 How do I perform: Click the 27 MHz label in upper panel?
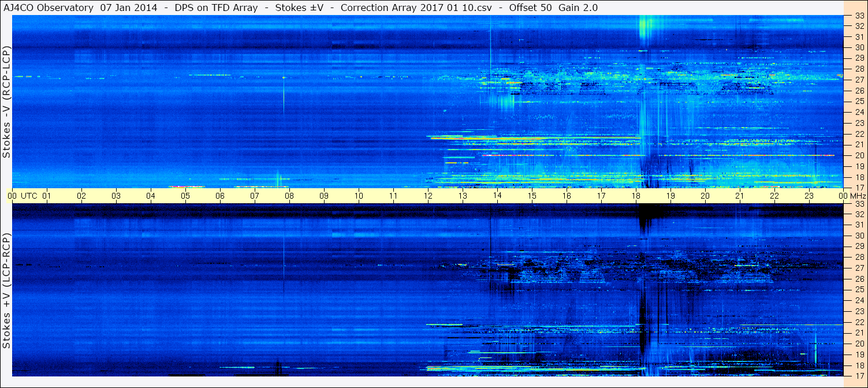click(859, 80)
